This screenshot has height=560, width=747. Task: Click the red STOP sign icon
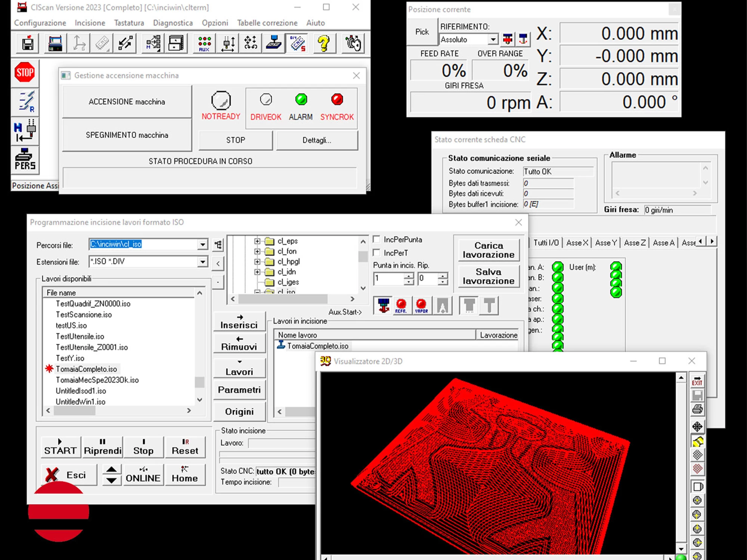click(25, 72)
